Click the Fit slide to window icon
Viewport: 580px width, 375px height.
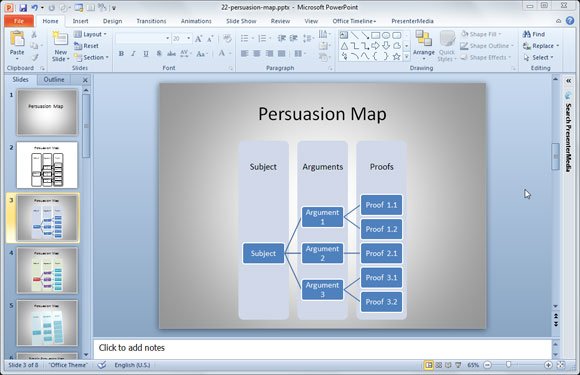tap(561, 365)
